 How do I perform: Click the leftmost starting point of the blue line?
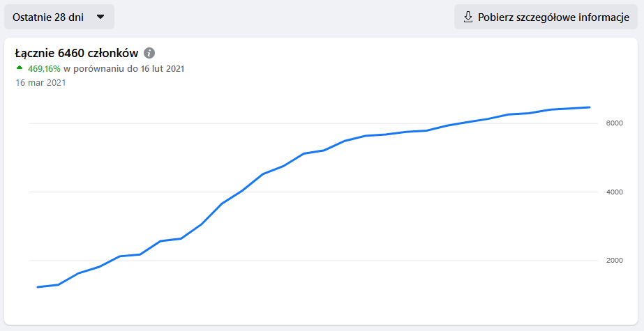tap(37, 287)
